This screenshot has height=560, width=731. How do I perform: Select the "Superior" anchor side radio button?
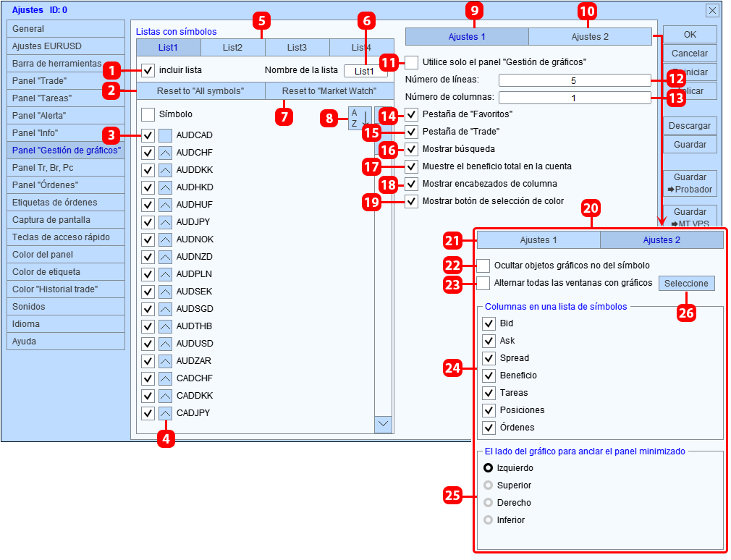click(x=488, y=485)
